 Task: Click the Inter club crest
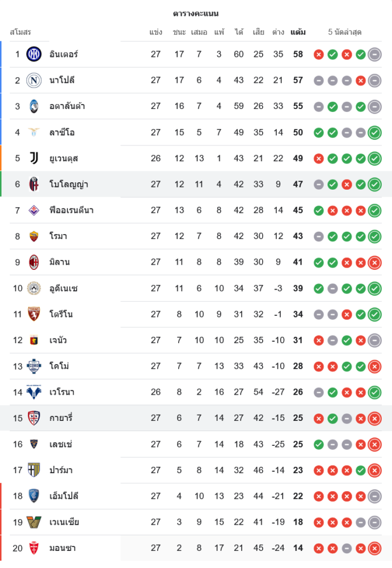[35, 55]
